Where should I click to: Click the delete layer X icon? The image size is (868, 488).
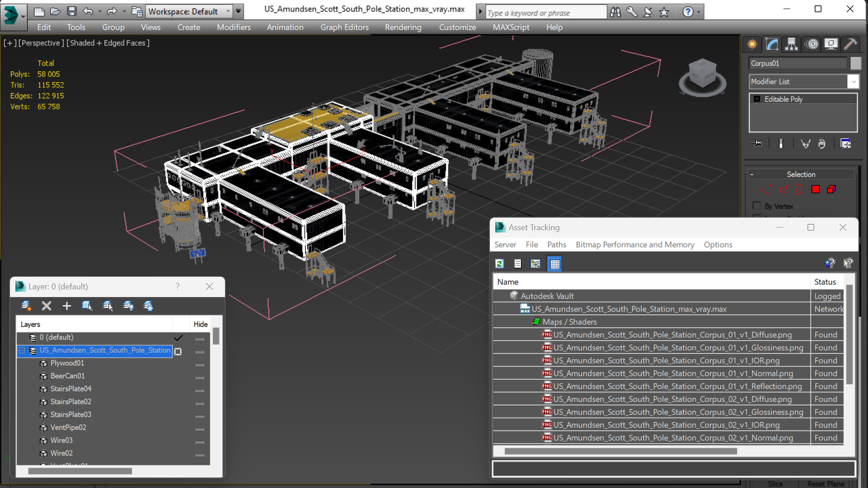[47, 306]
